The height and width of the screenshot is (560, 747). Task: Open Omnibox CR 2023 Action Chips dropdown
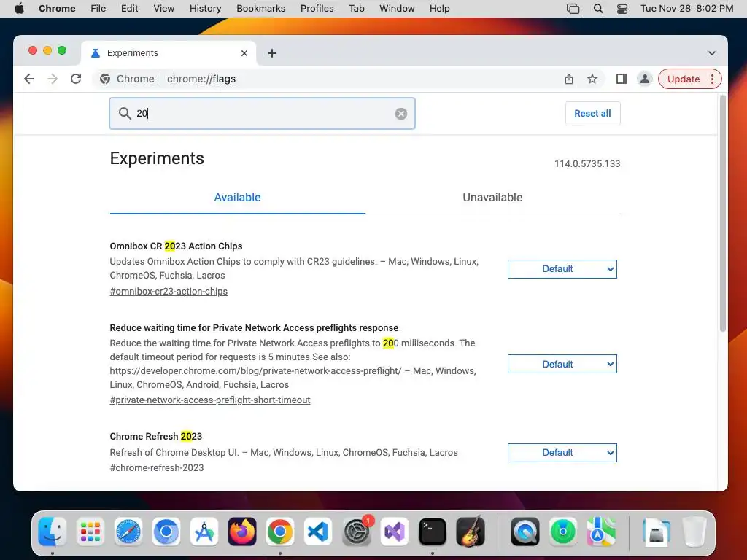coord(562,269)
